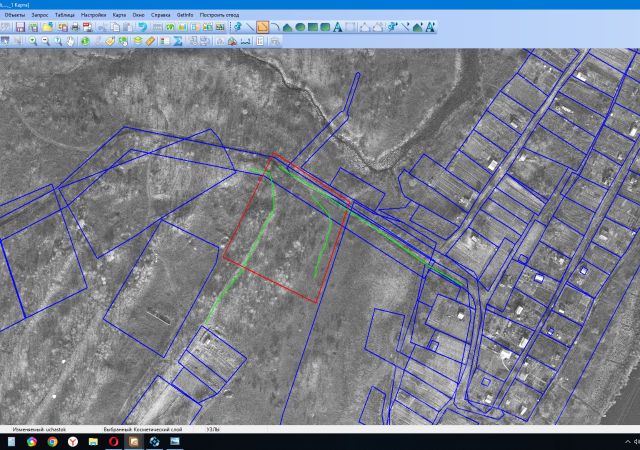Open the Построить отвод menu
Image resolution: width=640 pixels, height=450 pixels.
pos(219,15)
